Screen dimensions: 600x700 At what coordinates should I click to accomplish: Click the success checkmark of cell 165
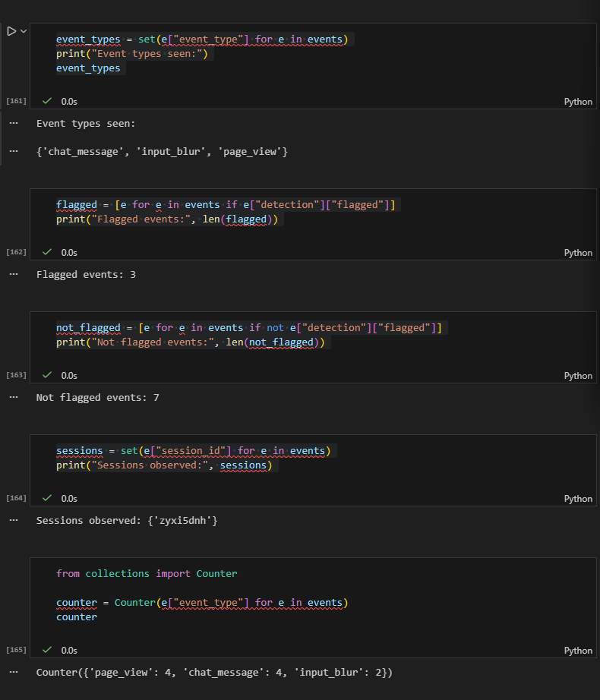point(48,650)
